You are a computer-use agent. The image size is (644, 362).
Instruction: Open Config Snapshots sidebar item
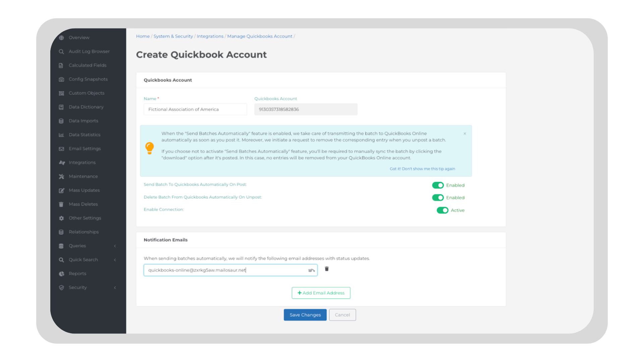click(x=88, y=79)
